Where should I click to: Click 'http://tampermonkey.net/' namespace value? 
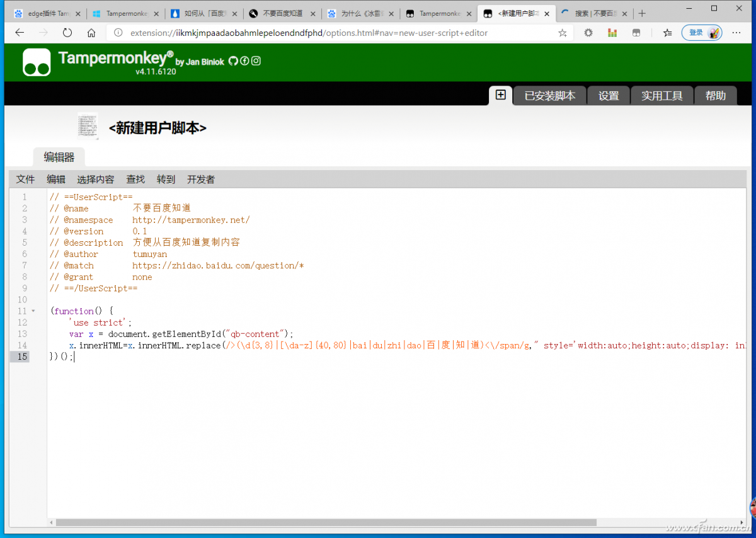click(x=191, y=220)
